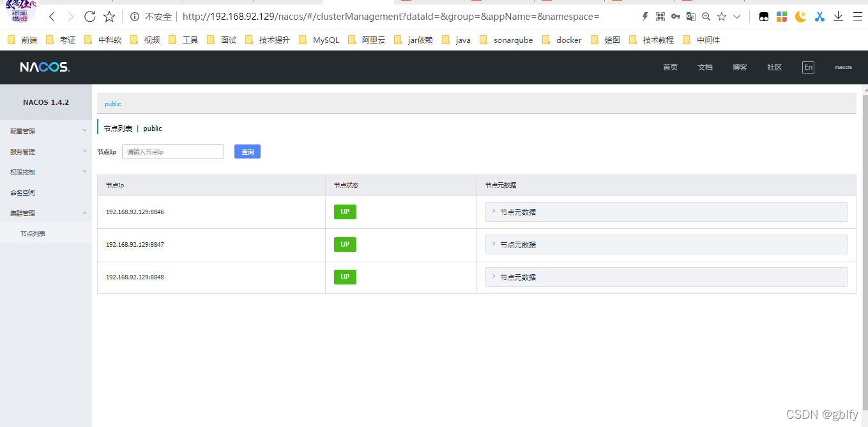The height and width of the screenshot is (427, 868).
Task: Open the sonarqube bookmark folder
Action: (x=506, y=40)
